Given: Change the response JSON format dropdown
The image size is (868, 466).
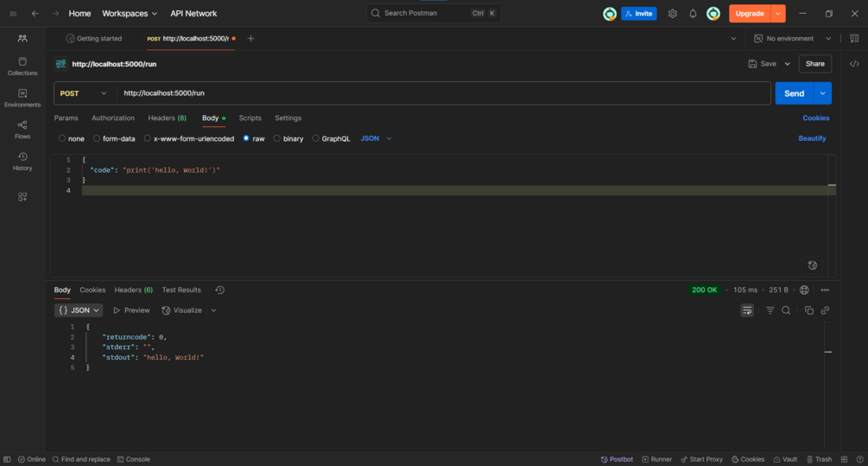Looking at the screenshot, I should (x=79, y=310).
